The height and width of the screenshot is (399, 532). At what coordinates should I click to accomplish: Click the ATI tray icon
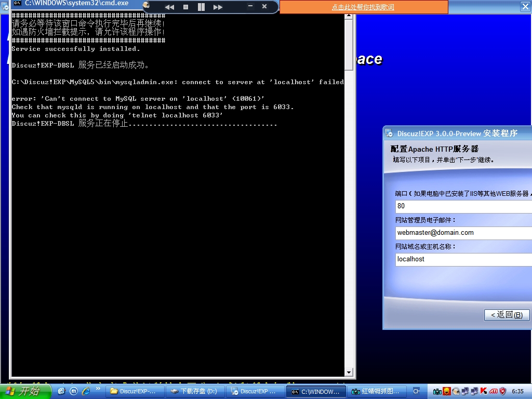[494, 391]
